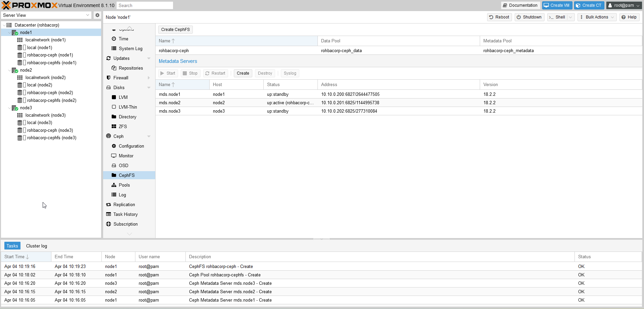Click the rohbacorp-cephfs (node3) storage icon
644x309 pixels.
coord(20,138)
